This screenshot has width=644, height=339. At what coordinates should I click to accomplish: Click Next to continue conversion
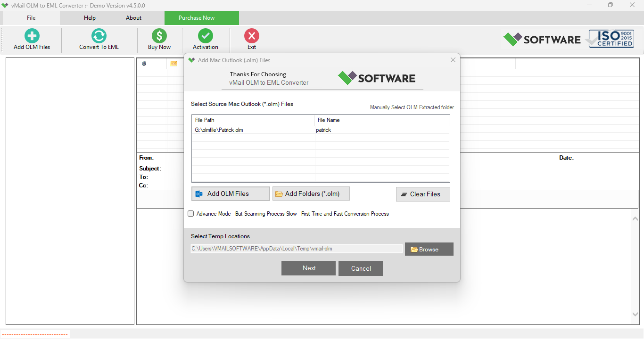[x=308, y=268]
